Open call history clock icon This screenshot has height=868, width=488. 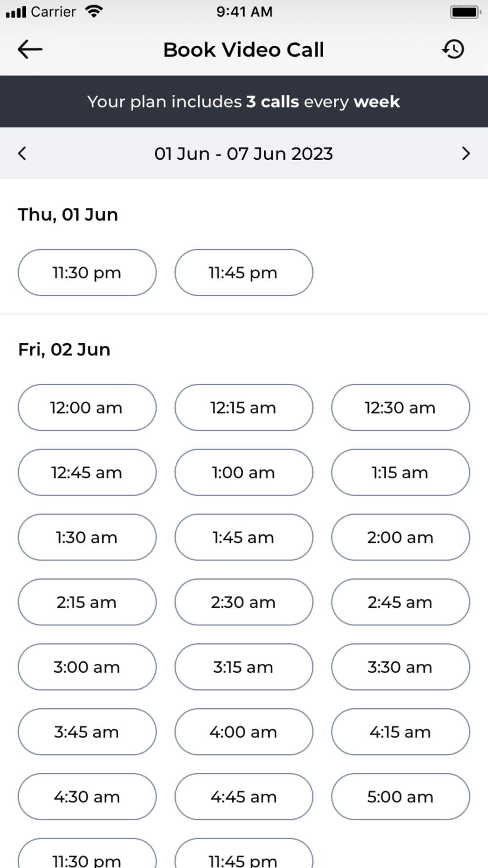[x=453, y=49]
